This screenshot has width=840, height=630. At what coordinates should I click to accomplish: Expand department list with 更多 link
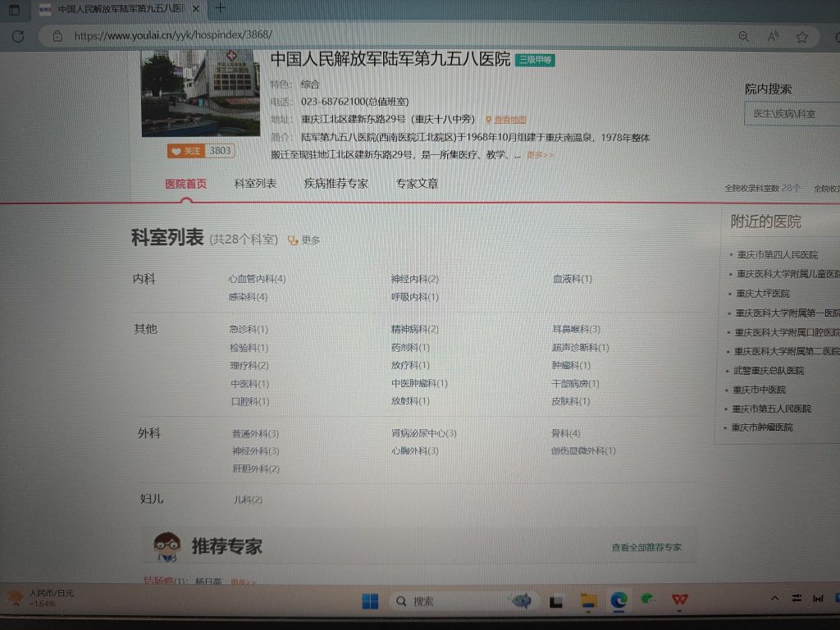click(304, 240)
